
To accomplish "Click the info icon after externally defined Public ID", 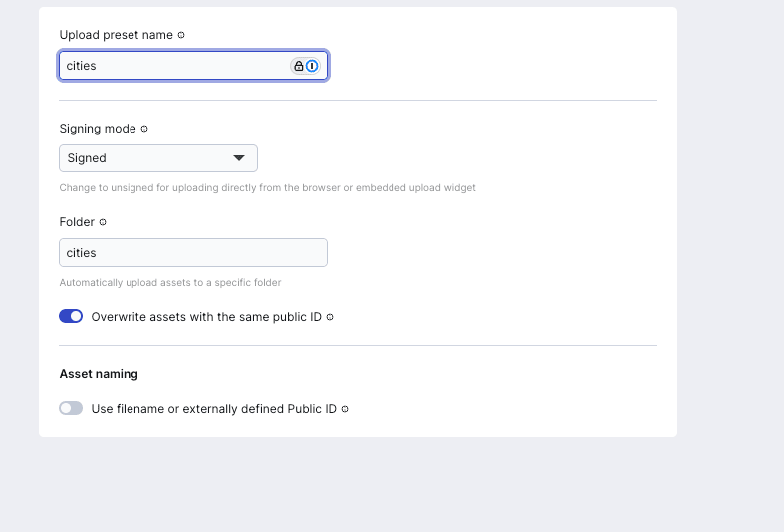I will (345, 409).
